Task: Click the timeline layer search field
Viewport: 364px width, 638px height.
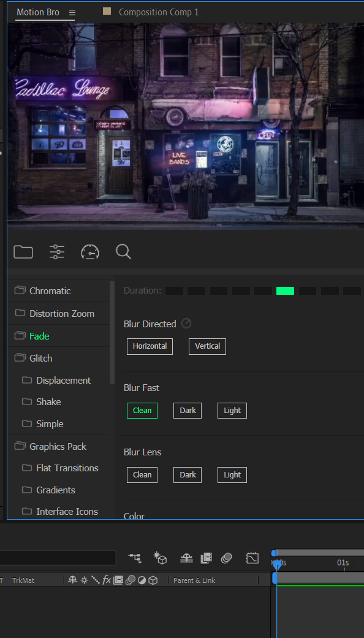Action: tap(58, 558)
